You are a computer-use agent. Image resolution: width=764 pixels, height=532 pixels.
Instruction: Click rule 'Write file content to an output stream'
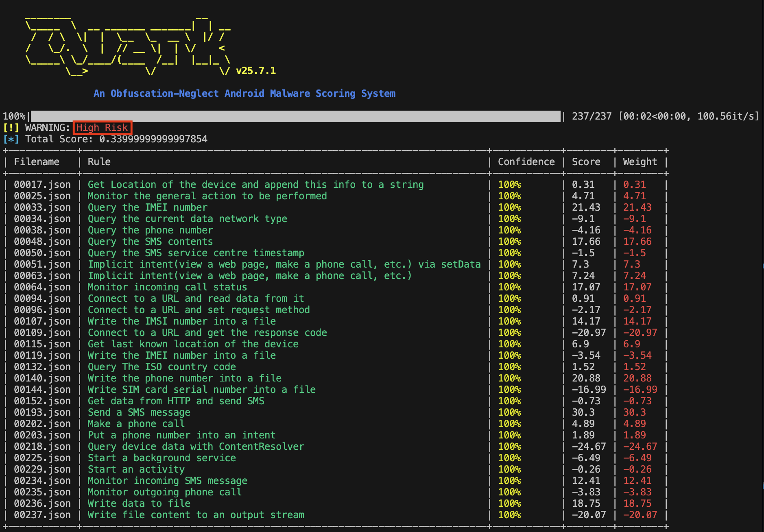pos(196,515)
